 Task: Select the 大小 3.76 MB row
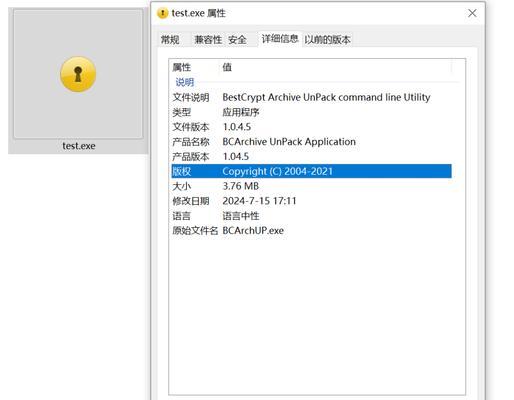click(311, 186)
